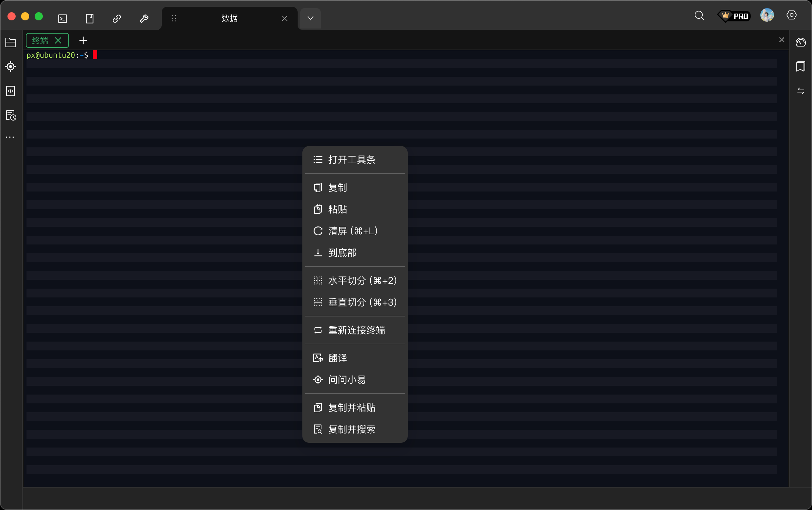Click 重新连接终端 menu entry
812x510 pixels.
click(x=356, y=330)
